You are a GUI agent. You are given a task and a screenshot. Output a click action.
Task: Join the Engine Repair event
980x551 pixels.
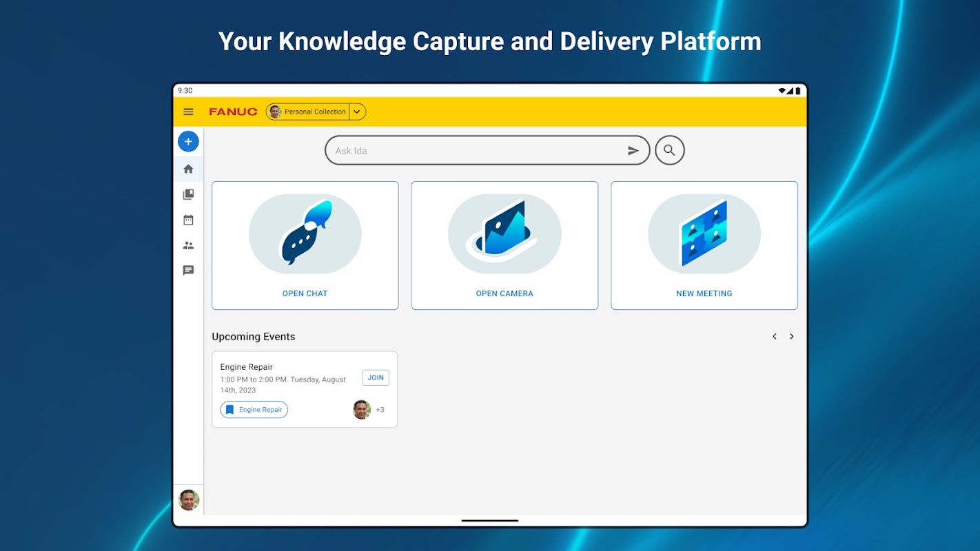pos(376,377)
